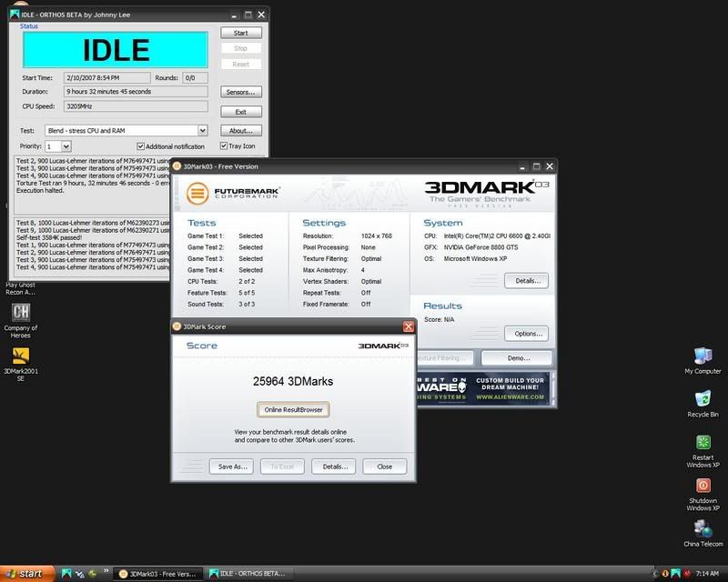Select the 3DMark2001 SE desktop icon
Viewport: 728px width, 582px height.
[x=19, y=356]
